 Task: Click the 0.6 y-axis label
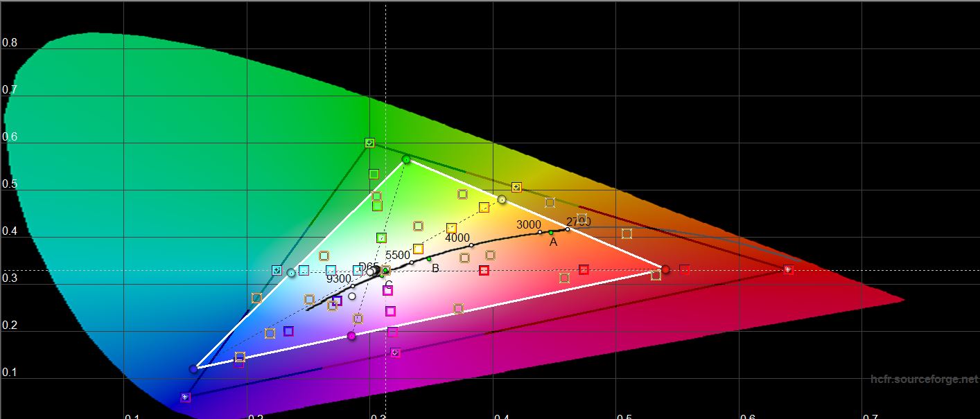(10, 137)
